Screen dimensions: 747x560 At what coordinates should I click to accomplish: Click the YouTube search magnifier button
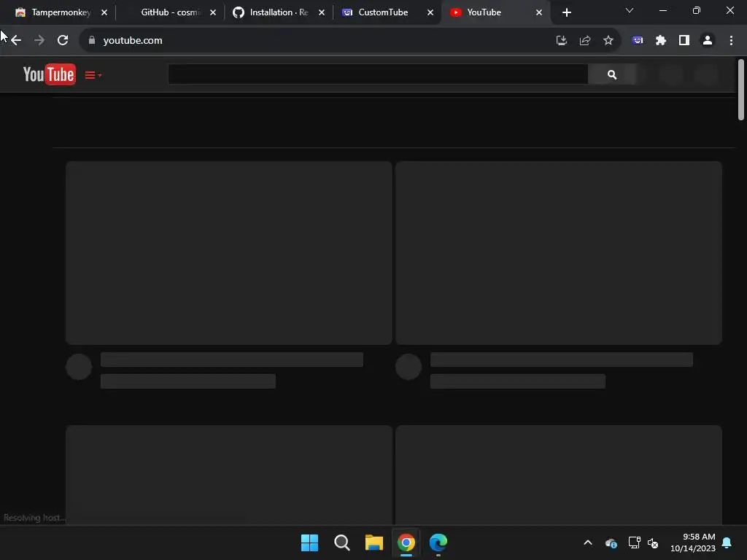coord(612,74)
